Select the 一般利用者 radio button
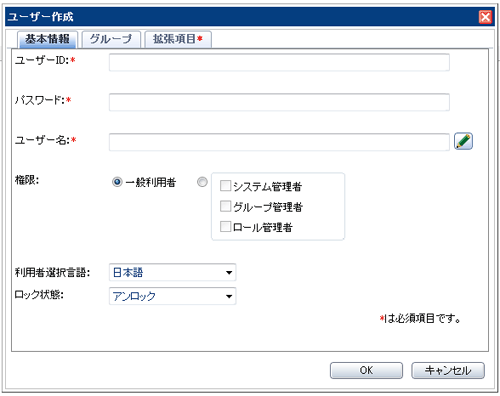The width and height of the screenshot is (500, 396). click(117, 182)
